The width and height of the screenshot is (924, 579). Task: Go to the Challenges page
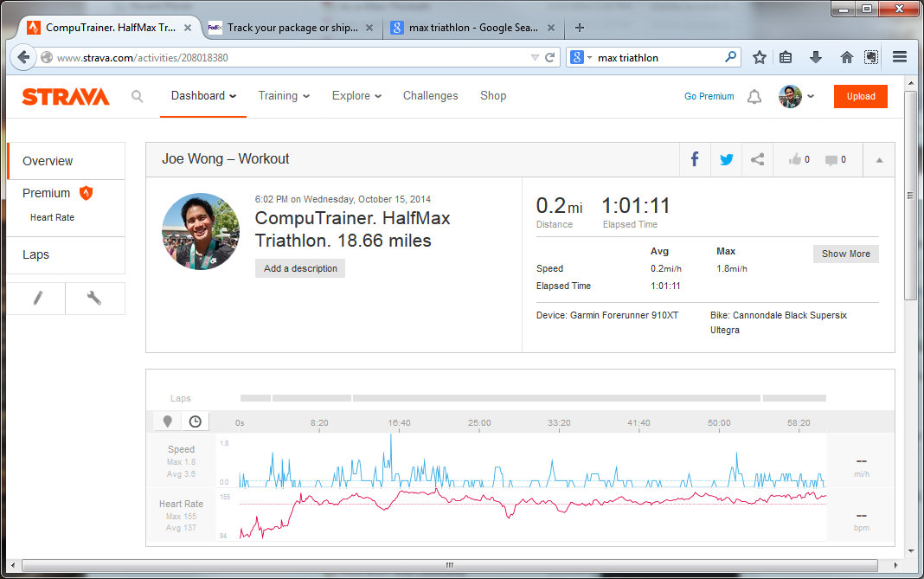[x=430, y=96]
